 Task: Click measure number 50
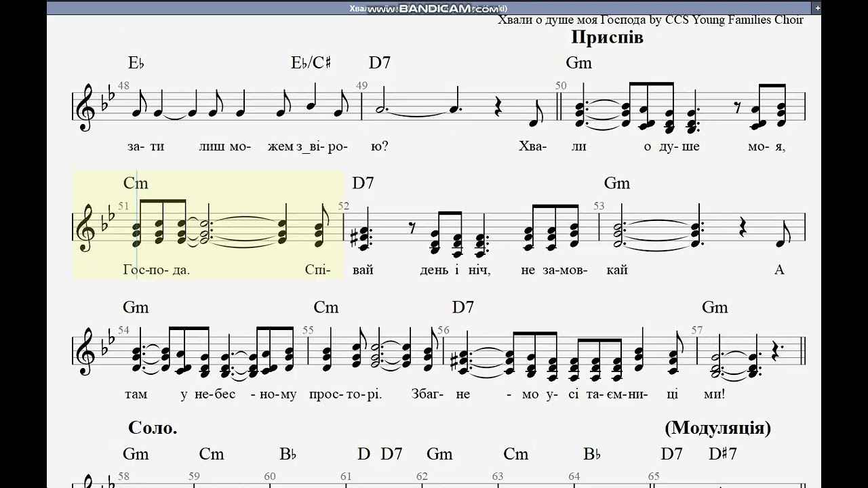pyautogui.click(x=561, y=85)
